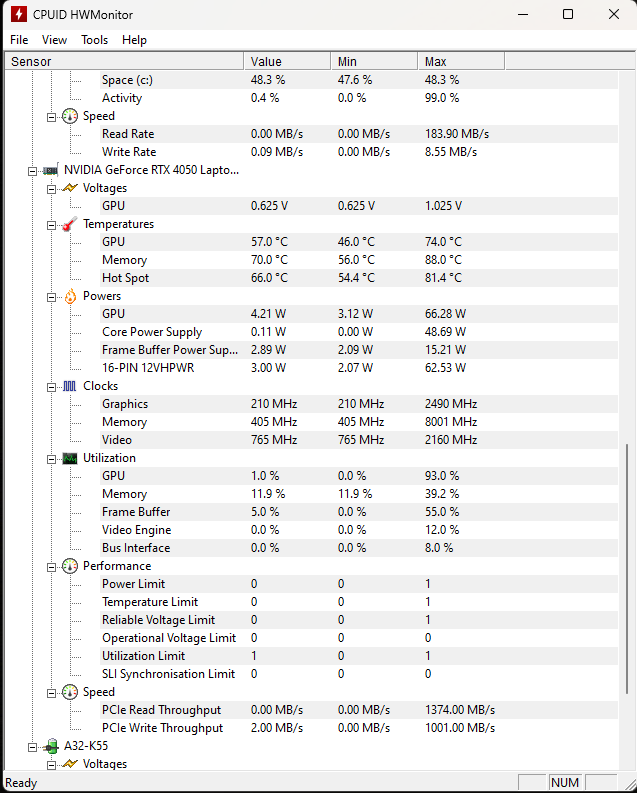
Task: Click the vertical scrollbar thumb
Action: [627, 570]
